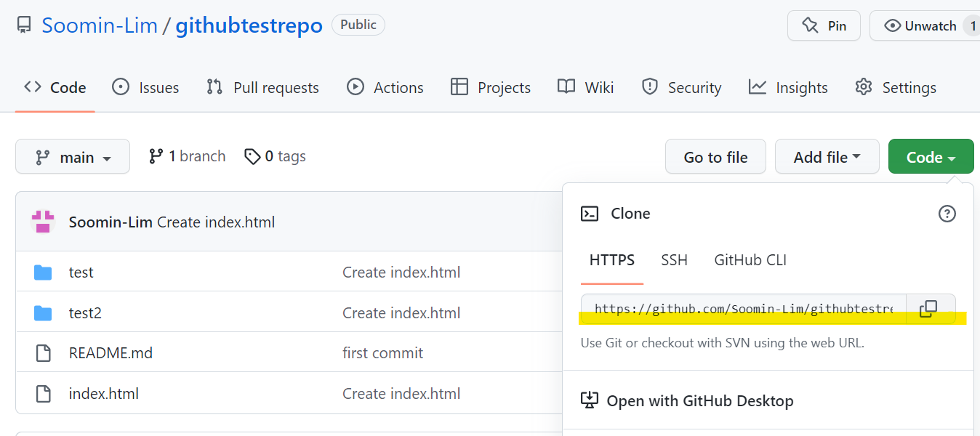Click the index.html file icon
The height and width of the screenshot is (436, 980).
coord(43,394)
